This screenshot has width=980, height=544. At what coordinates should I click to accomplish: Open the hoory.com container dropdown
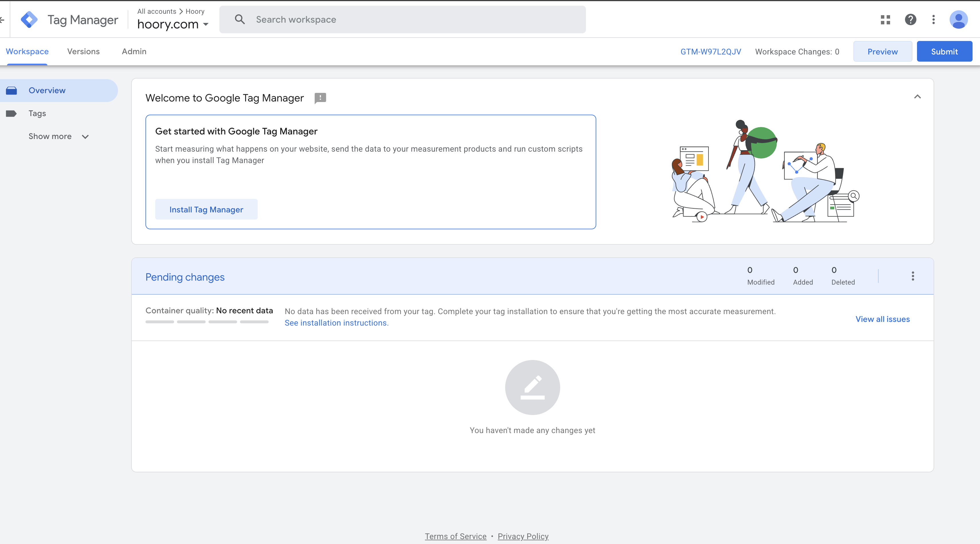pyautogui.click(x=173, y=24)
